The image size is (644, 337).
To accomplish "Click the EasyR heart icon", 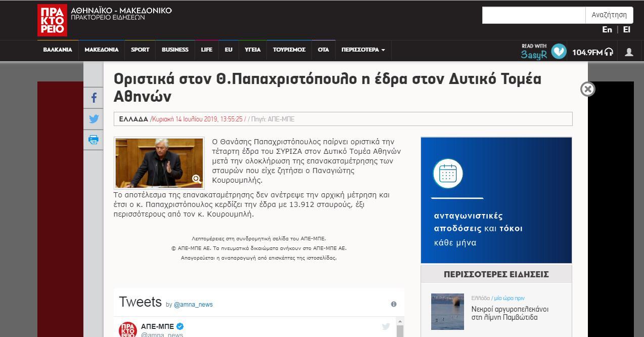I will point(559,51).
